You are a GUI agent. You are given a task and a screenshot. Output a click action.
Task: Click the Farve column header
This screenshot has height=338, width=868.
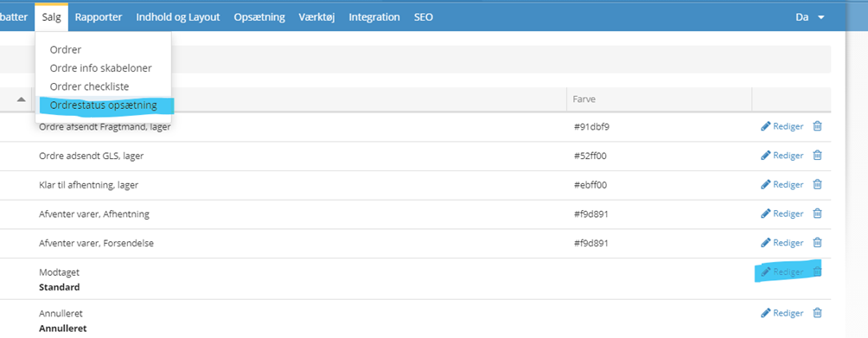pyautogui.click(x=584, y=99)
